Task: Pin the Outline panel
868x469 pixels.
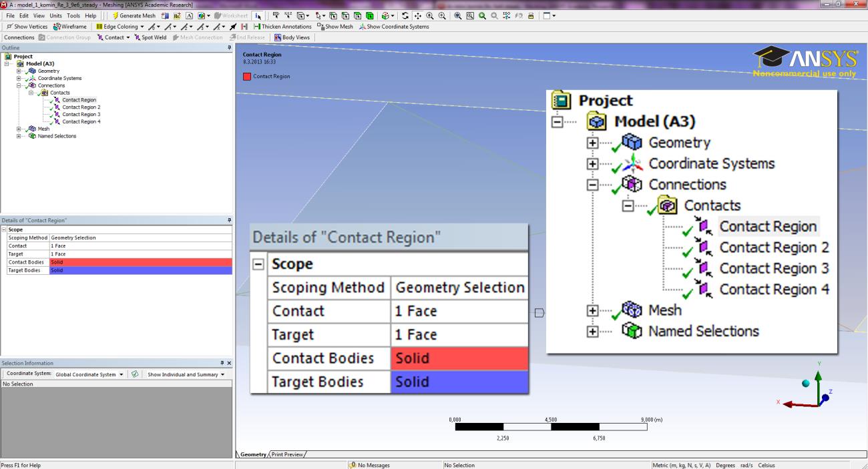Action: (x=229, y=48)
